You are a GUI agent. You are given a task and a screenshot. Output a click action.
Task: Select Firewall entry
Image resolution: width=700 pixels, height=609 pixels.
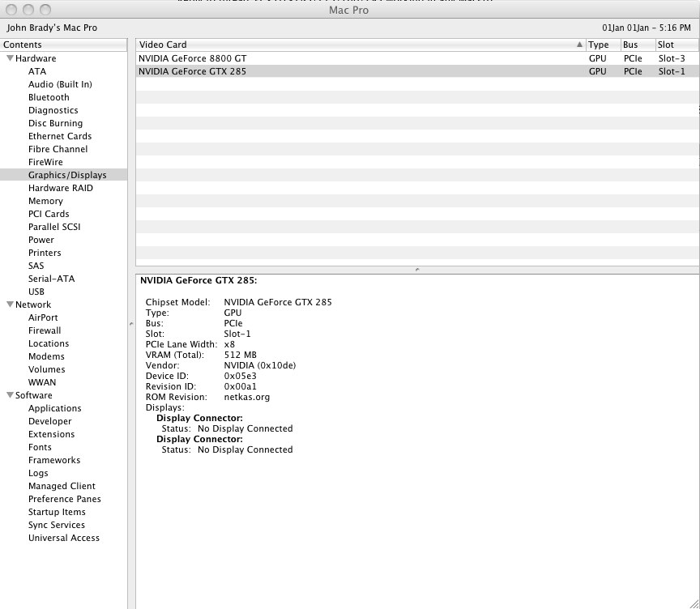point(45,330)
